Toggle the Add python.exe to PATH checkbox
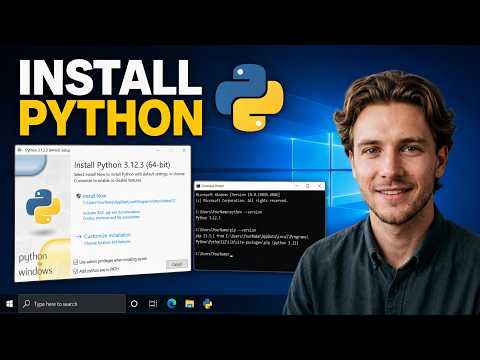The height and width of the screenshot is (360, 480). [75, 271]
